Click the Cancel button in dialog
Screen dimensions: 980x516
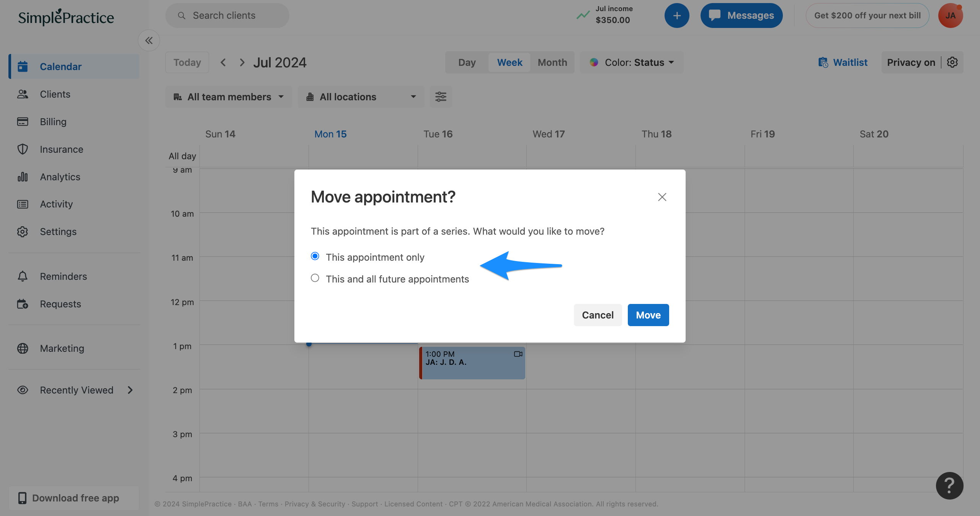tap(598, 315)
